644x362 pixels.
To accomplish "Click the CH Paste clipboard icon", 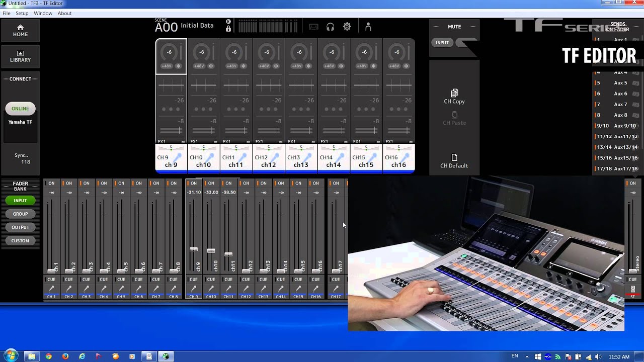I will 454,115.
